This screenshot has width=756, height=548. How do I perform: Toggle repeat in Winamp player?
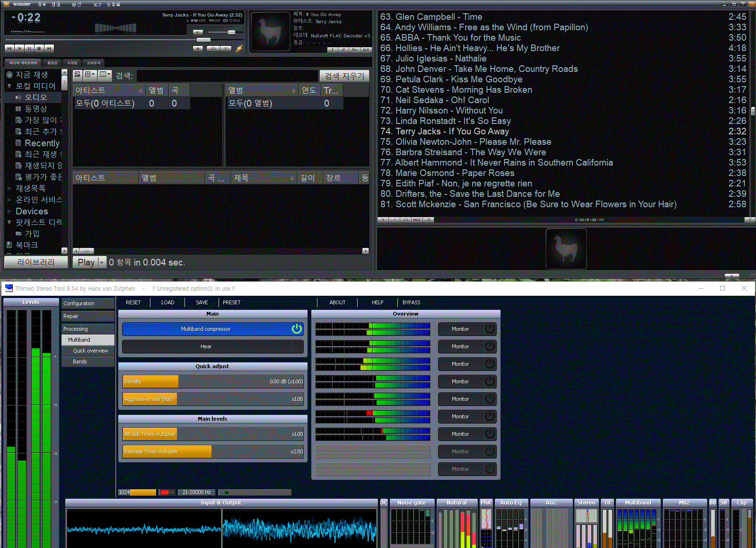(x=227, y=48)
